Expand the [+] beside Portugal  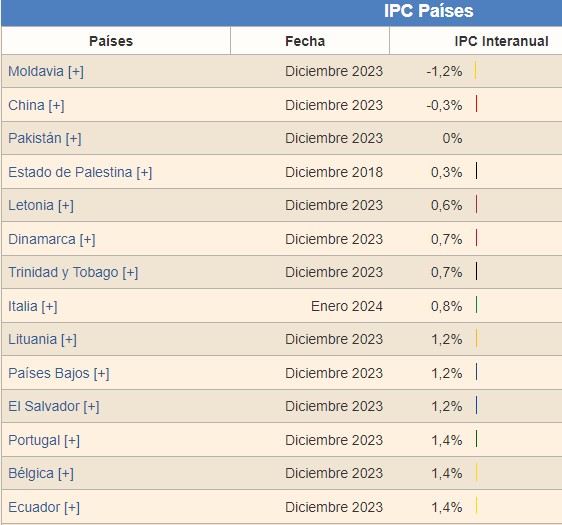click(x=72, y=440)
